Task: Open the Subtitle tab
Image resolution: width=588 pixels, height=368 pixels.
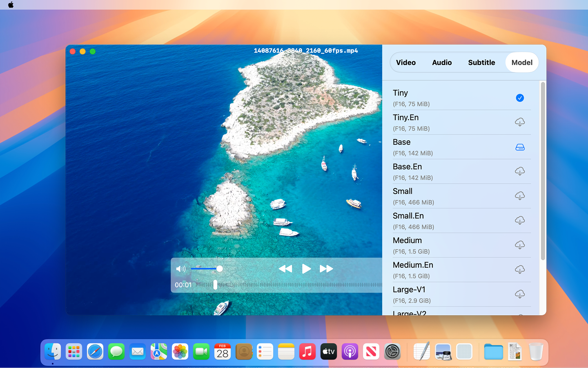Action: pos(481,63)
